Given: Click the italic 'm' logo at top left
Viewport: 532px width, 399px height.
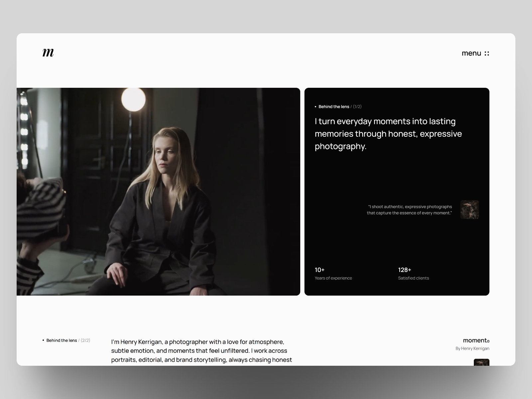Looking at the screenshot, I should 48,52.
